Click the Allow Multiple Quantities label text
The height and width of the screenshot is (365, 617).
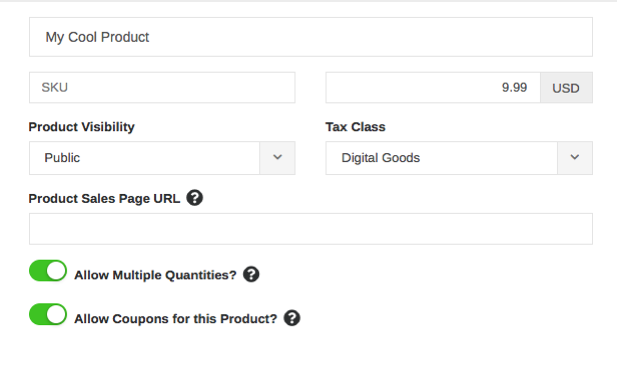pos(155,275)
